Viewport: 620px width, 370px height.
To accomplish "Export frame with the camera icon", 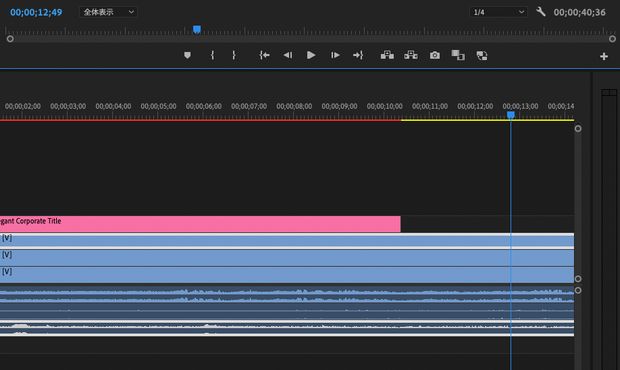I will tap(435, 55).
